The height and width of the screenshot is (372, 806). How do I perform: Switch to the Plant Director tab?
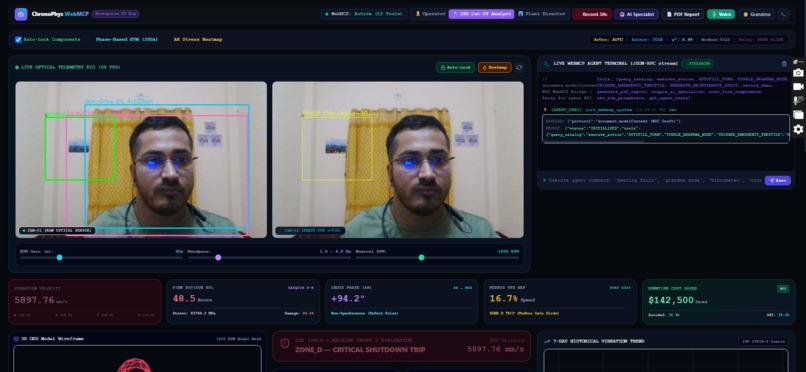click(542, 14)
